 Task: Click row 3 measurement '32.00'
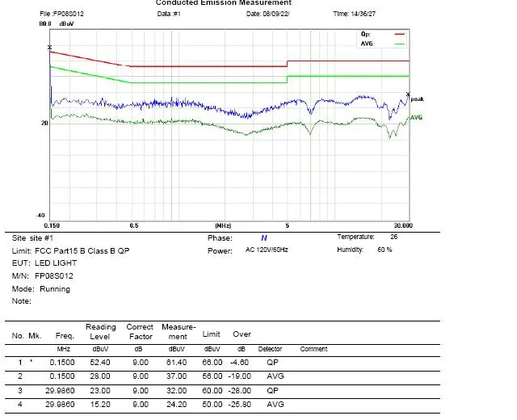coord(176,391)
